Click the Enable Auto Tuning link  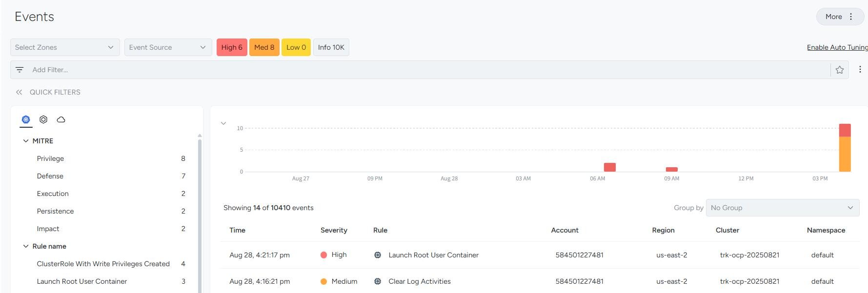coord(837,47)
